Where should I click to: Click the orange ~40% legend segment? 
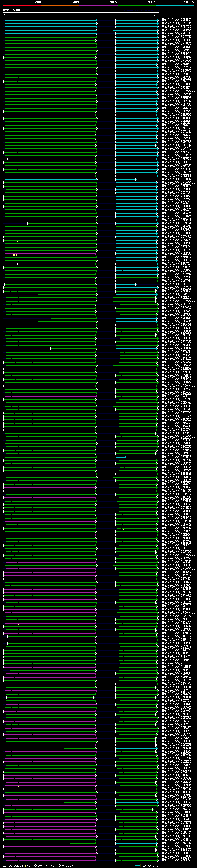(60, 6)
